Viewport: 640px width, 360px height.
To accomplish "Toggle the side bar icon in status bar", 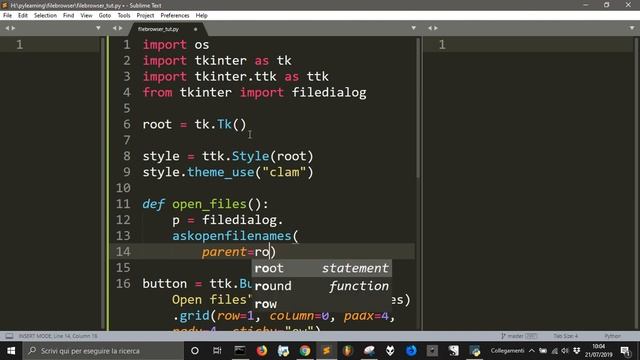I will point(9,336).
